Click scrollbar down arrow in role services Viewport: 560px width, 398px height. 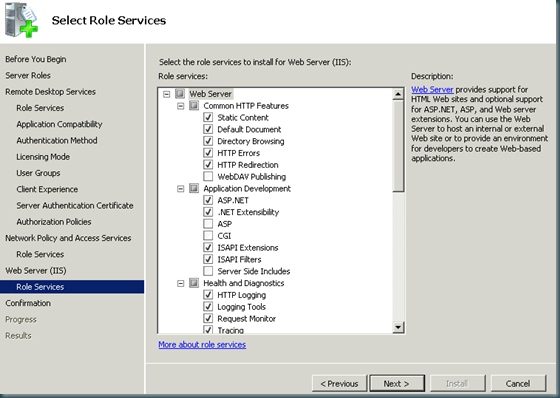[x=398, y=327]
